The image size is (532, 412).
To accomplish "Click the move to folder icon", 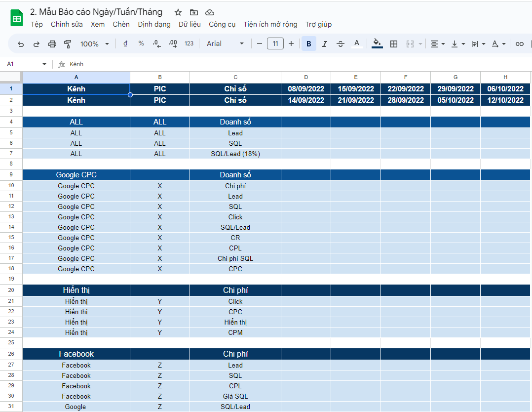I will click(x=194, y=12).
